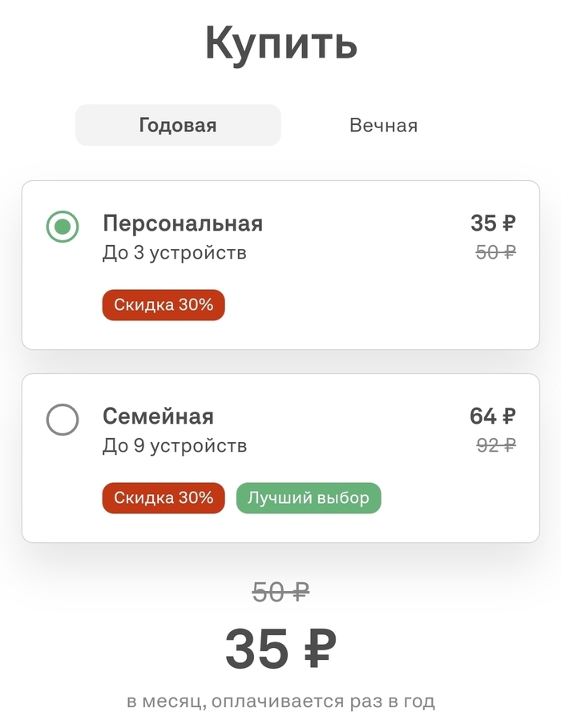Switch to the Вечная tab
561x728 pixels.
tap(383, 126)
